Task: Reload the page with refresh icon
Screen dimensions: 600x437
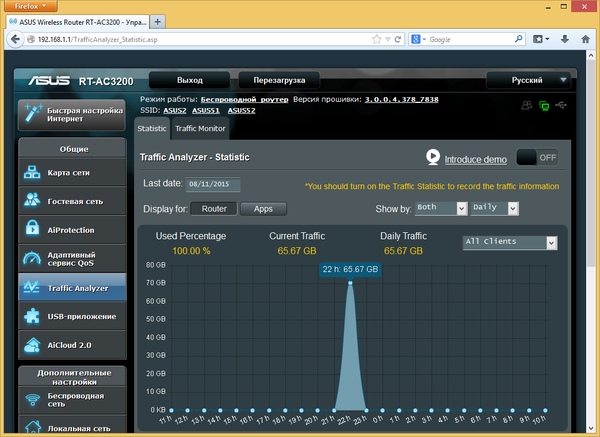Action: [398, 39]
